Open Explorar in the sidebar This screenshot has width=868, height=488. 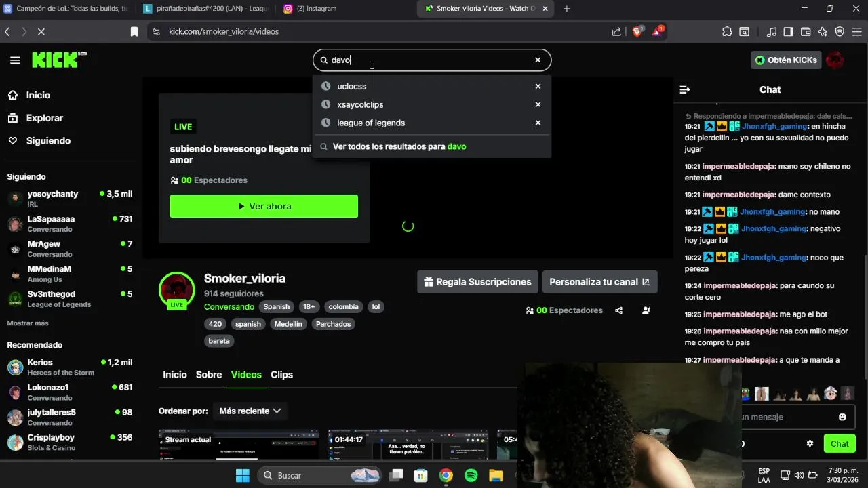pyautogui.click(x=44, y=118)
